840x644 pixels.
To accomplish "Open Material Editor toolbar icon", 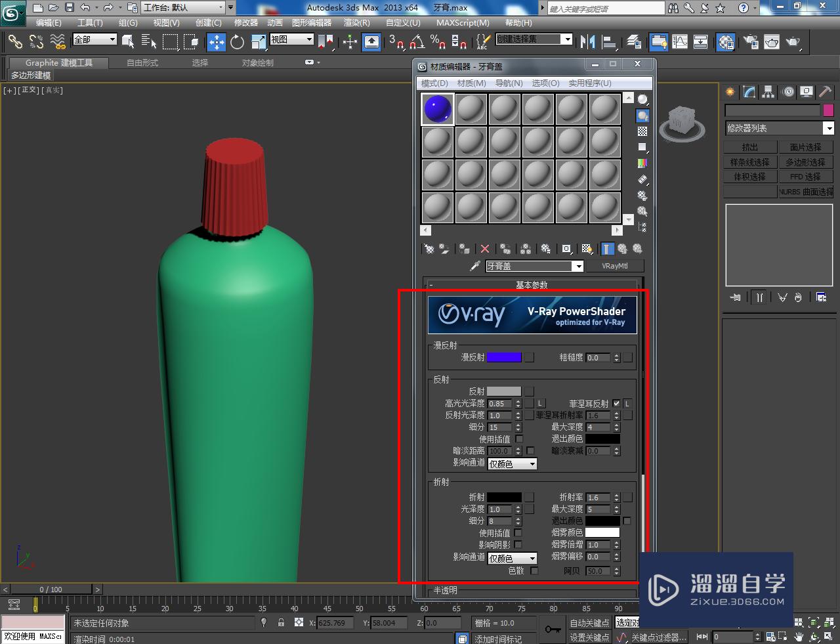I will (726, 42).
